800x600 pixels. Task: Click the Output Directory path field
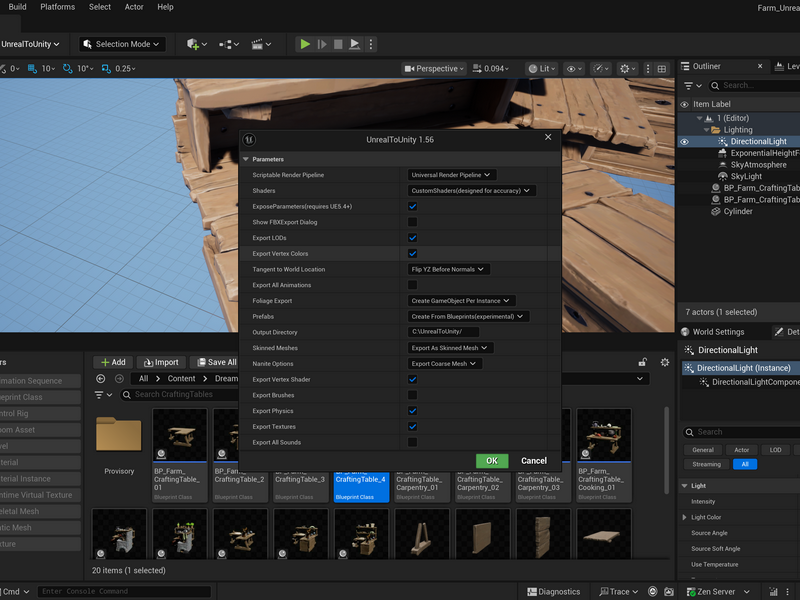pos(443,332)
